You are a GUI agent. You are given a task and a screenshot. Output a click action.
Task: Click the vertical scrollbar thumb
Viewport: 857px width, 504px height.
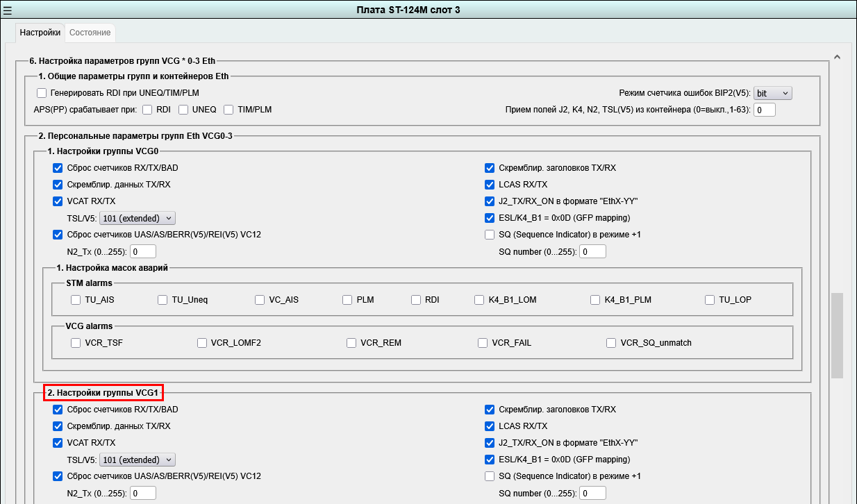pos(837,336)
